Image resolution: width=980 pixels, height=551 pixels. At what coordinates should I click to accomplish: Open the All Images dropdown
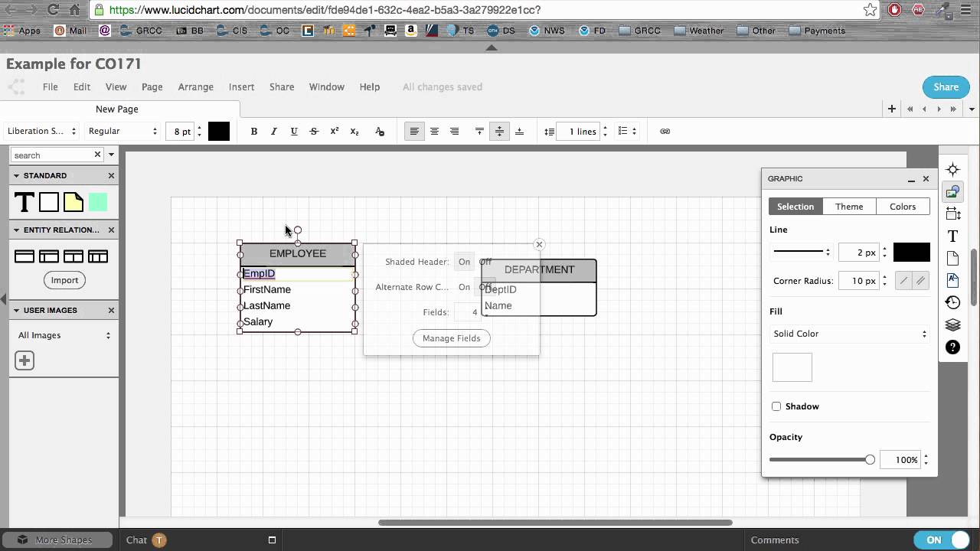point(64,335)
